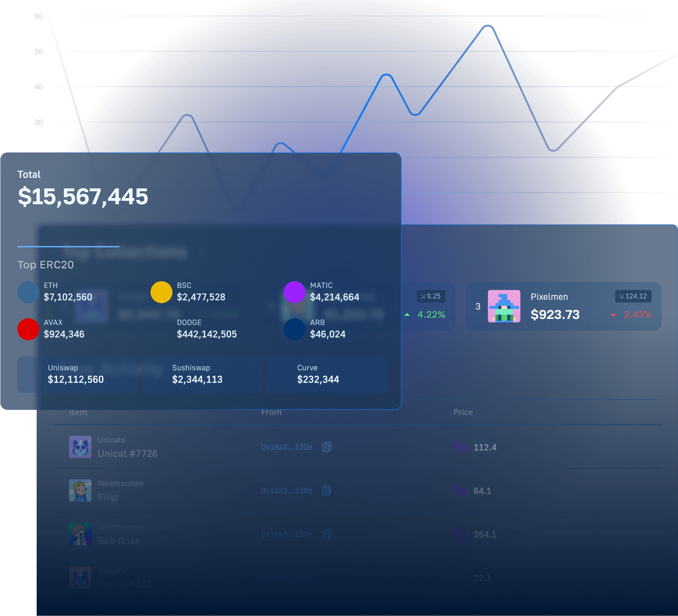Copy address in Bob Ross row
Viewport: 678px width, 616px height.
point(327,534)
